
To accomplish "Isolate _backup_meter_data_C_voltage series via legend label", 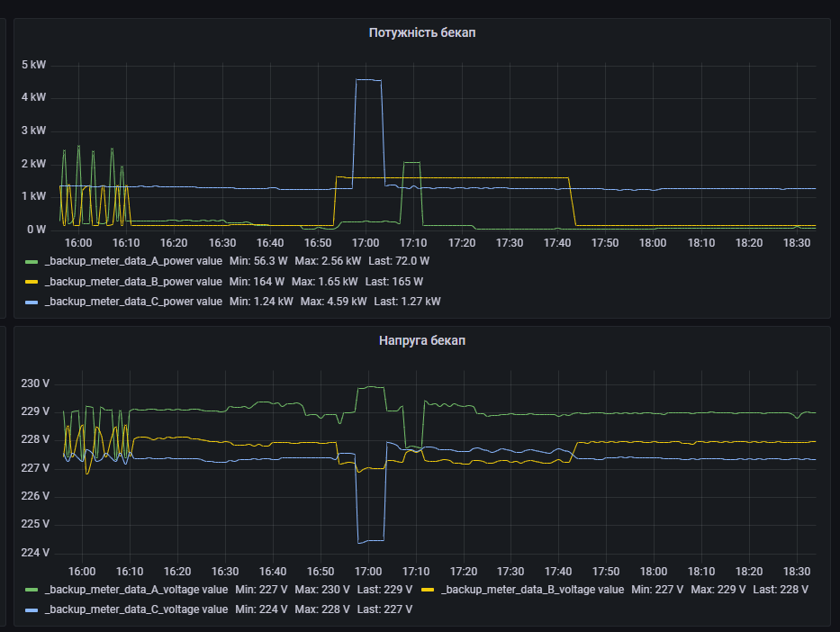I will coord(136,609).
